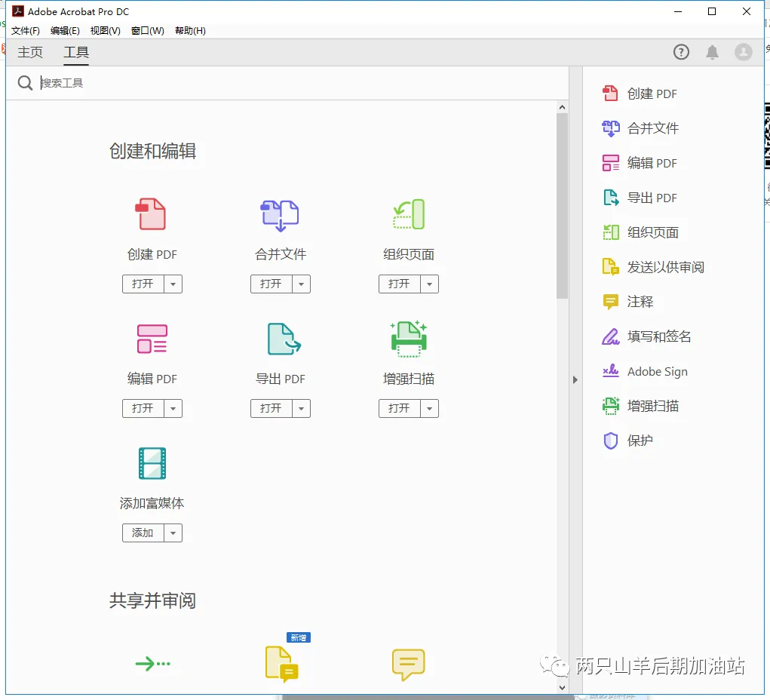Viewport: 770px width, 700px height.
Task: Click 打开 button under 导出 PDF
Action: 271,408
